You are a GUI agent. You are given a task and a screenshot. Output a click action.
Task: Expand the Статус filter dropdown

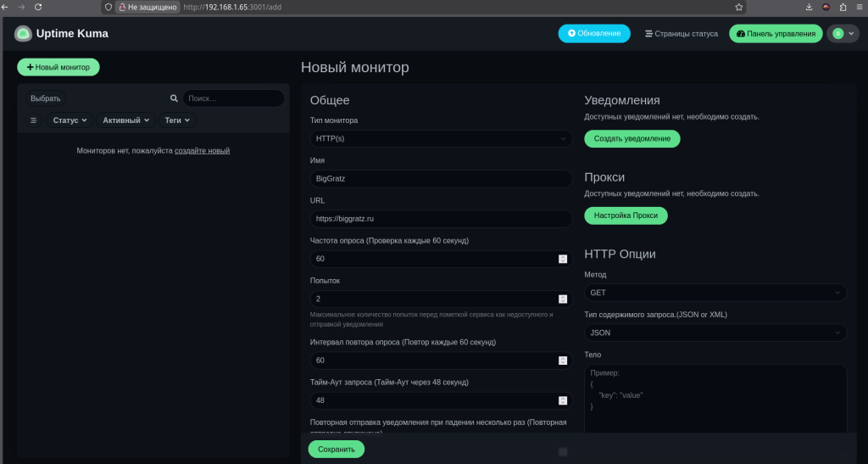coord(70,120)
